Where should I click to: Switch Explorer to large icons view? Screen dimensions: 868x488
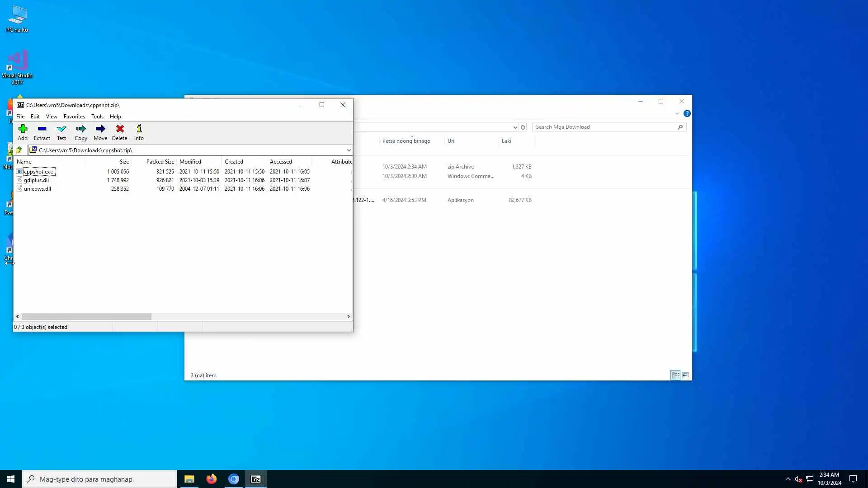pos(685,375)
